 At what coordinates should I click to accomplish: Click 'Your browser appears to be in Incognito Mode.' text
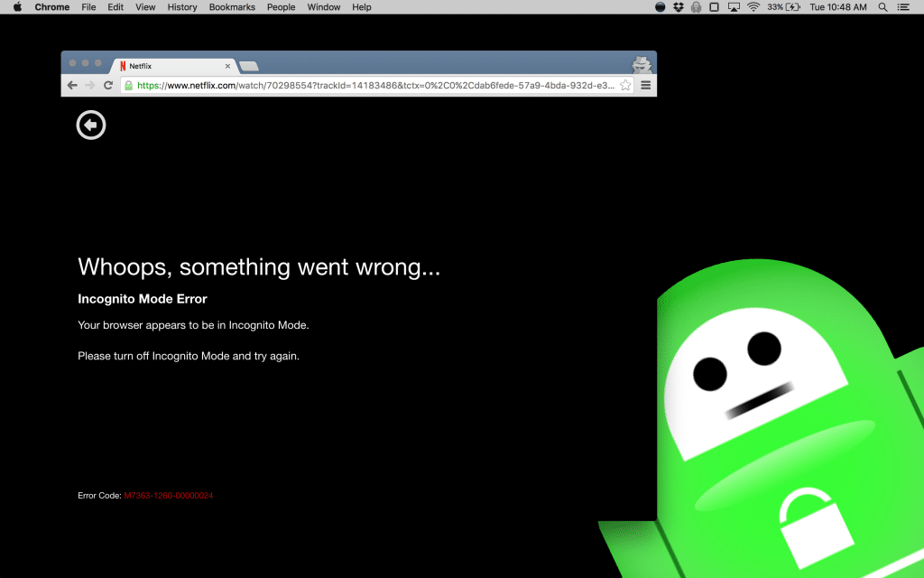pos(193,325)
